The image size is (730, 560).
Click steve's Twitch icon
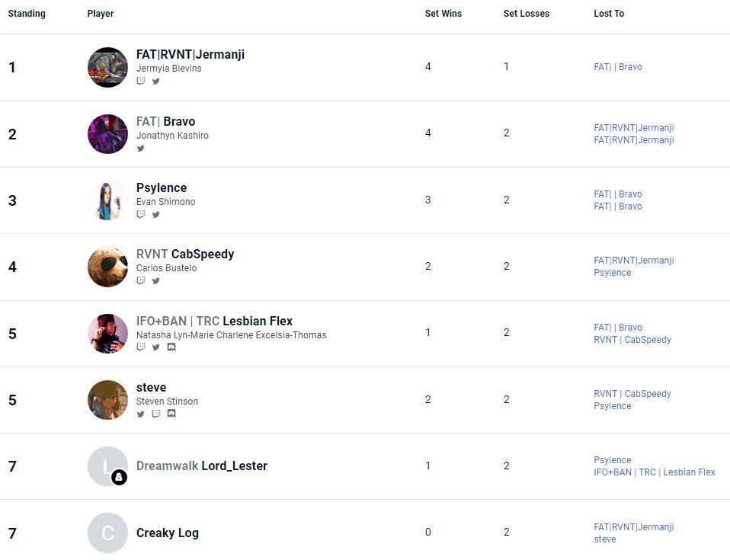click(155, 414)
